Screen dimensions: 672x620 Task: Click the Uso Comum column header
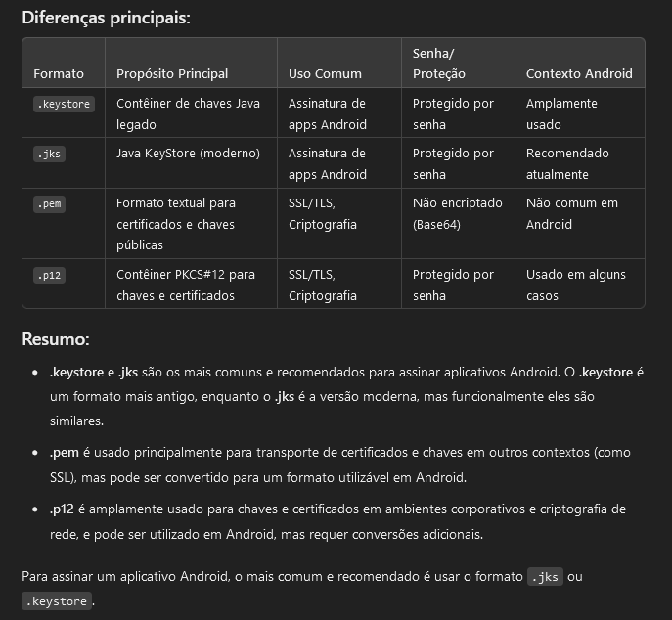coord(325,73)
